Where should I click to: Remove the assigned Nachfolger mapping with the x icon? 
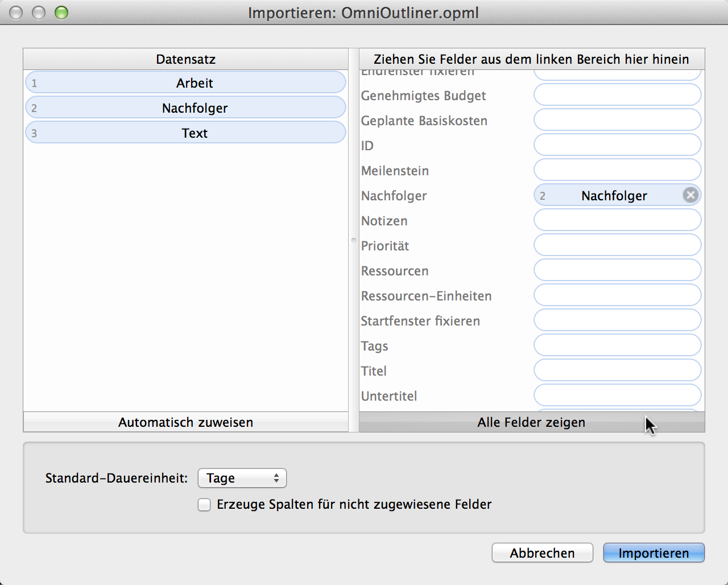click(x=690, y=195)
